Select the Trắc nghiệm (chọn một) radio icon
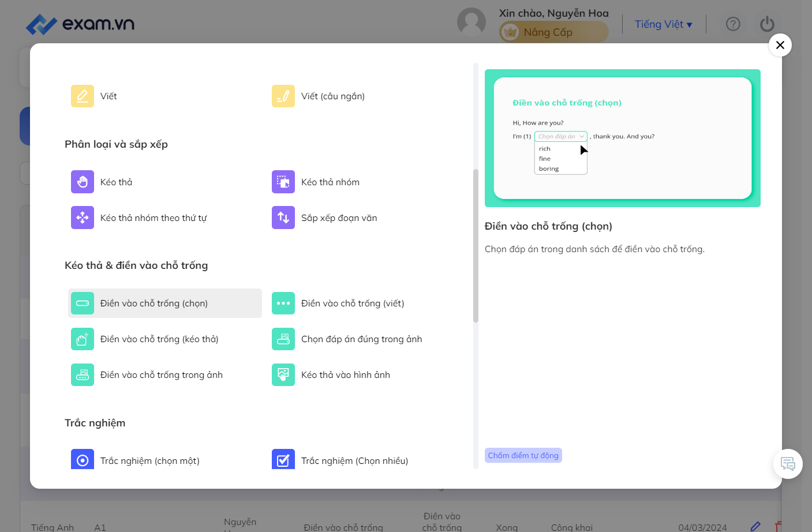 pyautogui.click(x=83, y=459)
